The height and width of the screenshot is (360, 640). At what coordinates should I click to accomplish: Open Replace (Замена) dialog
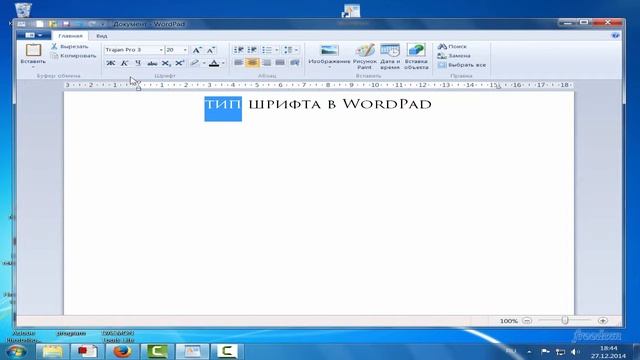(x=454, y=56)
